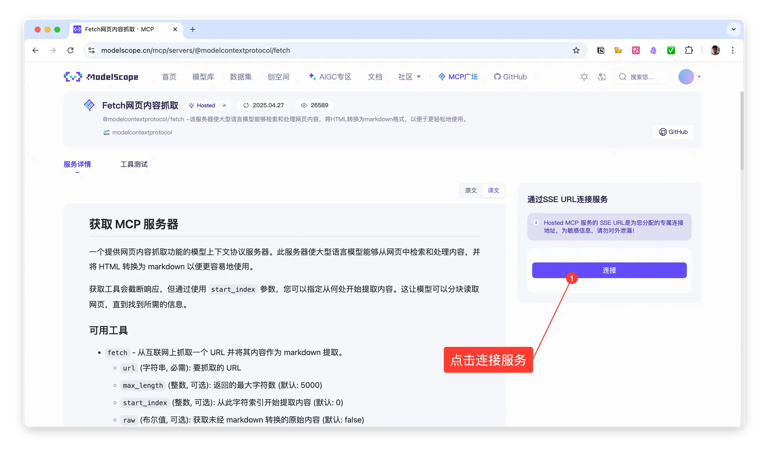This screenshot has width=768, height=457.
Task: Click the ModelScope user avatar
Action: [x=686, y=77]
